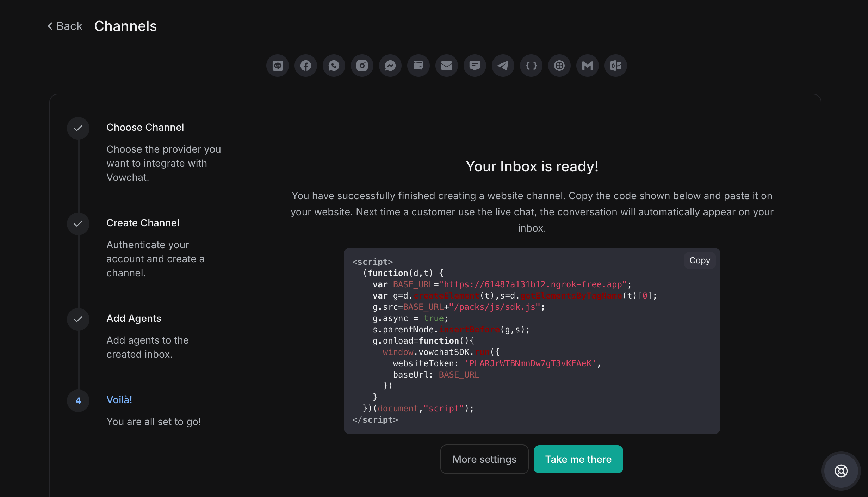Select the Outlook channel icon
The image size is (868, 497).
(x=616, y=66)
